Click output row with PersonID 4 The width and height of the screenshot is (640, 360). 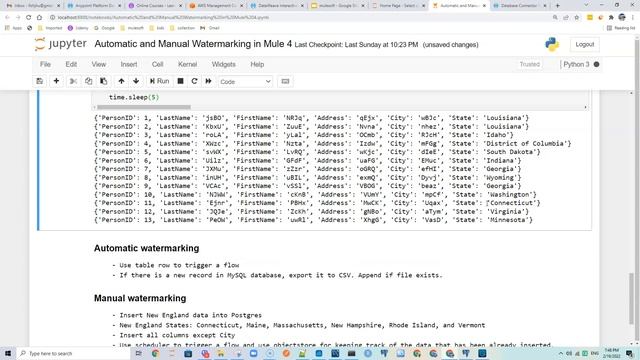click(333, 144)
